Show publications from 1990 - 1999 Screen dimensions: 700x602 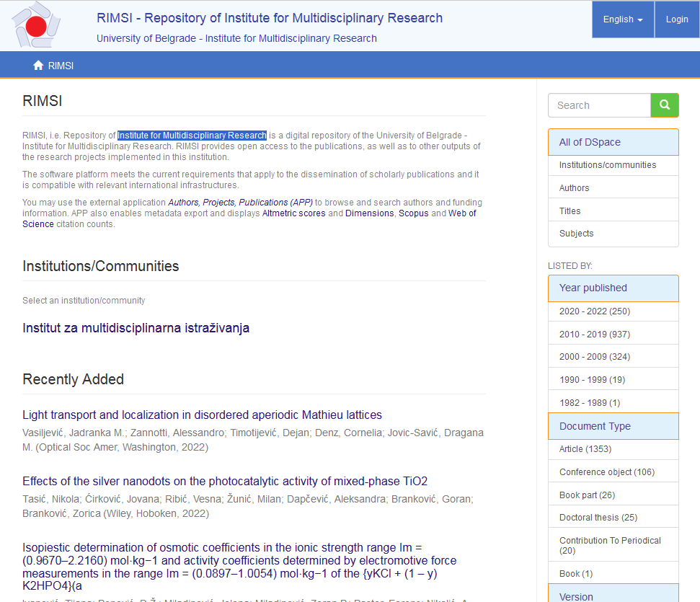pyautogui.click(x=592, y=380)
